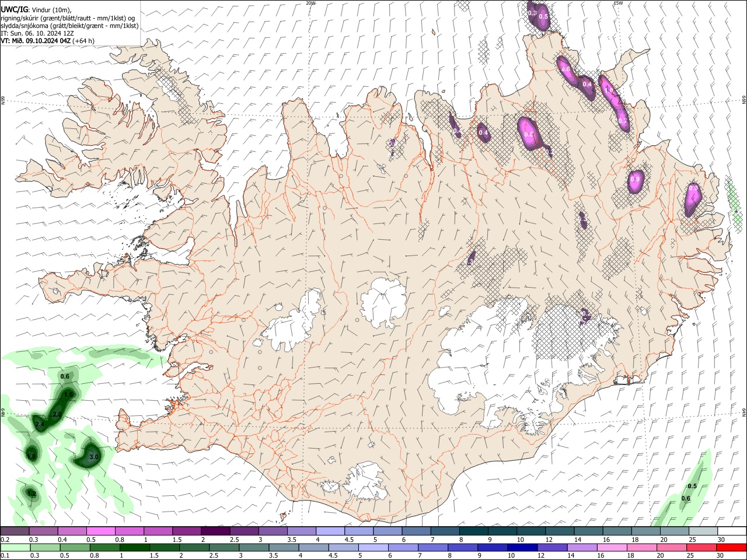Click the 'slydda/snjókoma' legend description line
Image resolution: width=747 pixels, height=560 pixels.
pos(69,26)
